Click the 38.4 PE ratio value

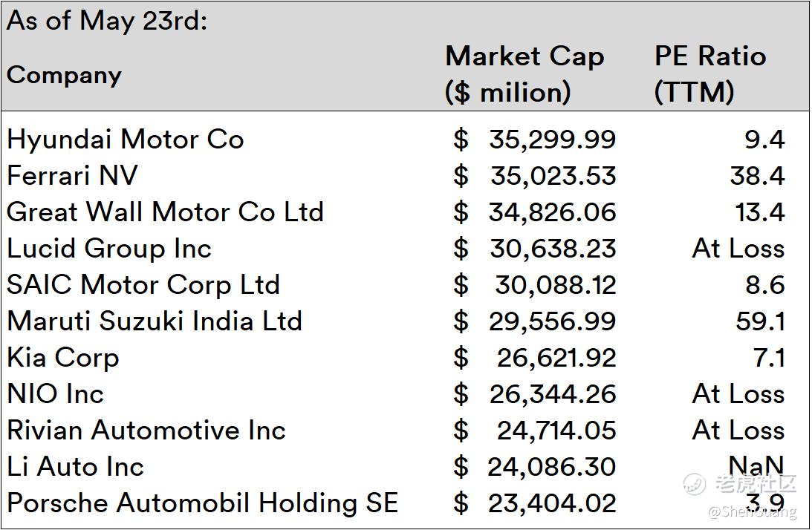tap(757, 176)
